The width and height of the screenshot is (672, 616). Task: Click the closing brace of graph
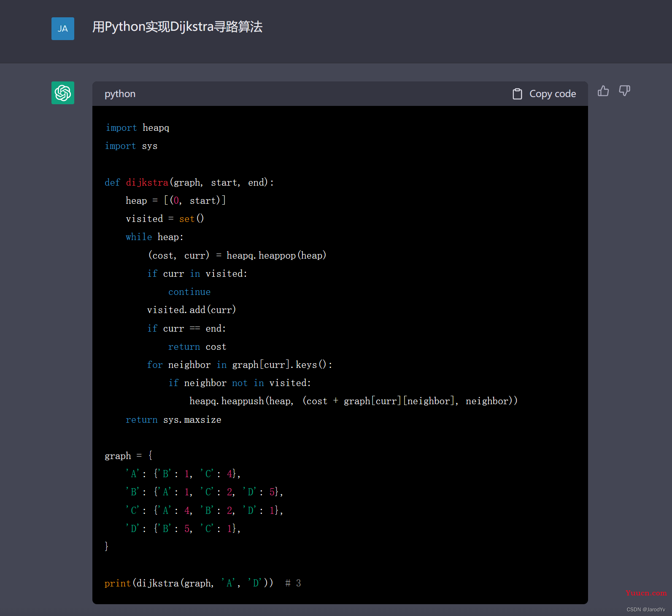(107, 546)
